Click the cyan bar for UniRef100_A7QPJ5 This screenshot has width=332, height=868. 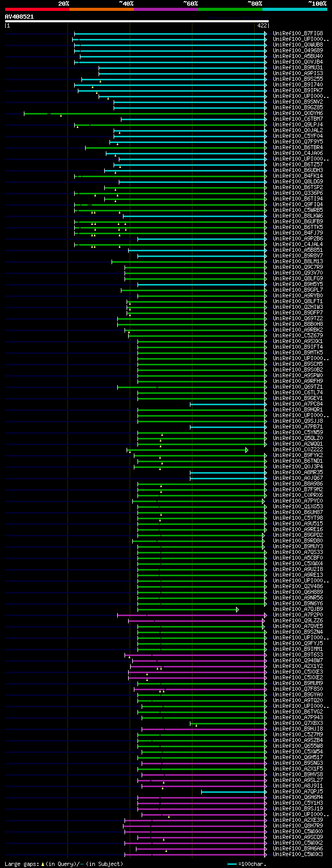click(233, 792)
